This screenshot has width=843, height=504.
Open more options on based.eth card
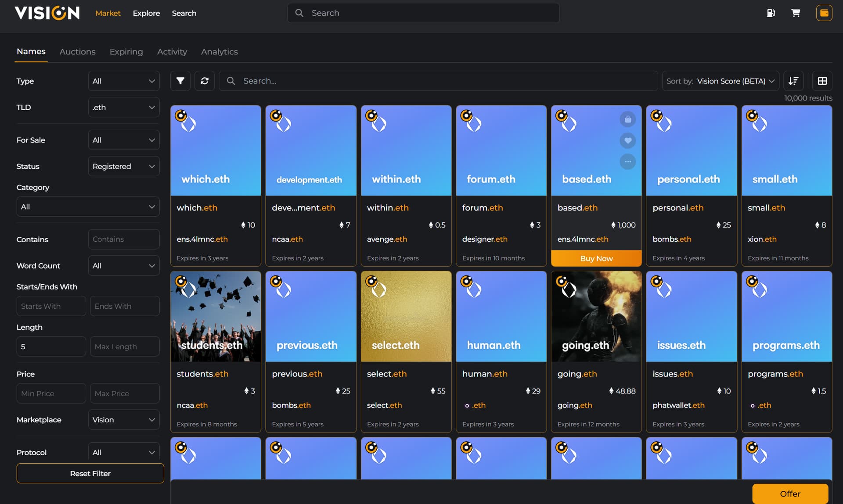click(x=628, y=161)
